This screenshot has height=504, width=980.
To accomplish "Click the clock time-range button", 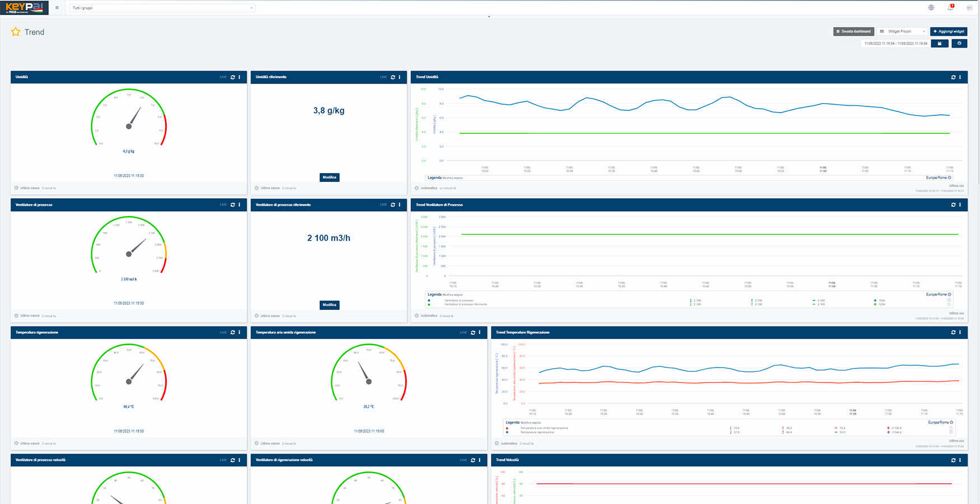I will (x=959, y=43).
